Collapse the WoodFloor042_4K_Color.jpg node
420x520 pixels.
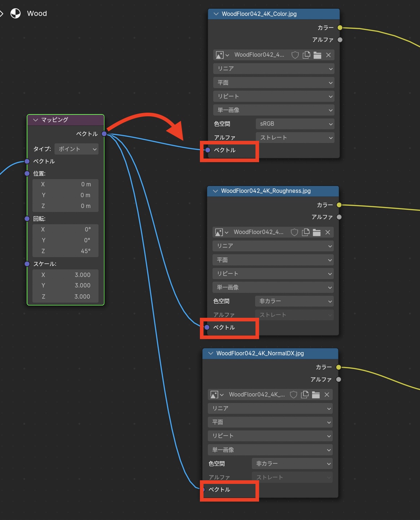tap(216, 14)
